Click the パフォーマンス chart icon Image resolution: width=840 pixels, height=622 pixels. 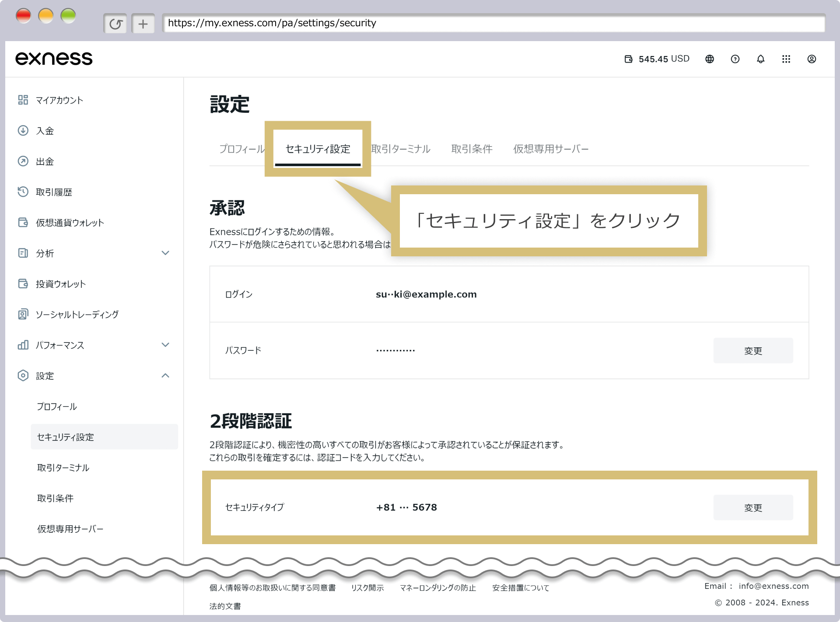click(23, 345)
